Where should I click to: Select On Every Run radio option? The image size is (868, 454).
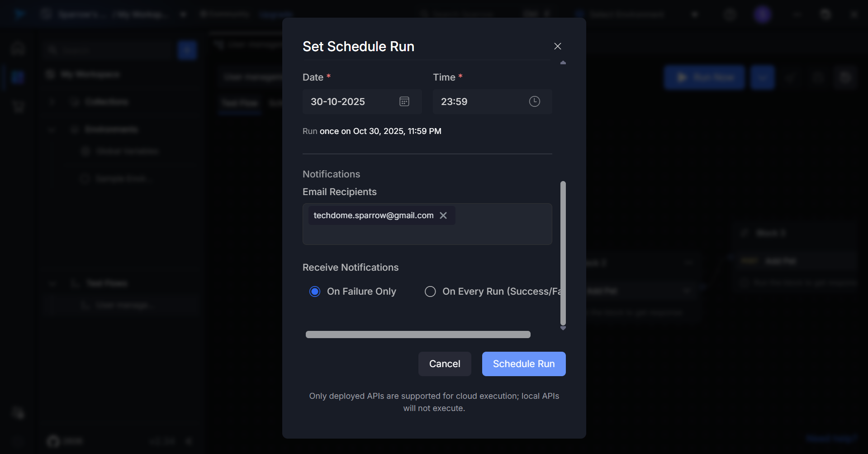(x=430, y=292)
